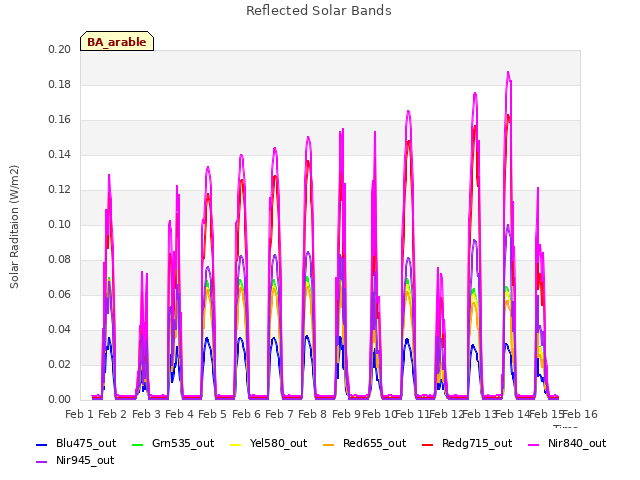Click the Feb 5 x-axis date label
This screenshot has width=640, height=480.
point(212,414)
